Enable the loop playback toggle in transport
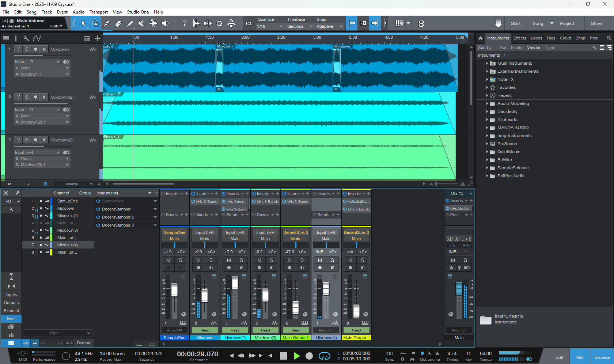 pyautogui.click(x=325, y=356)
